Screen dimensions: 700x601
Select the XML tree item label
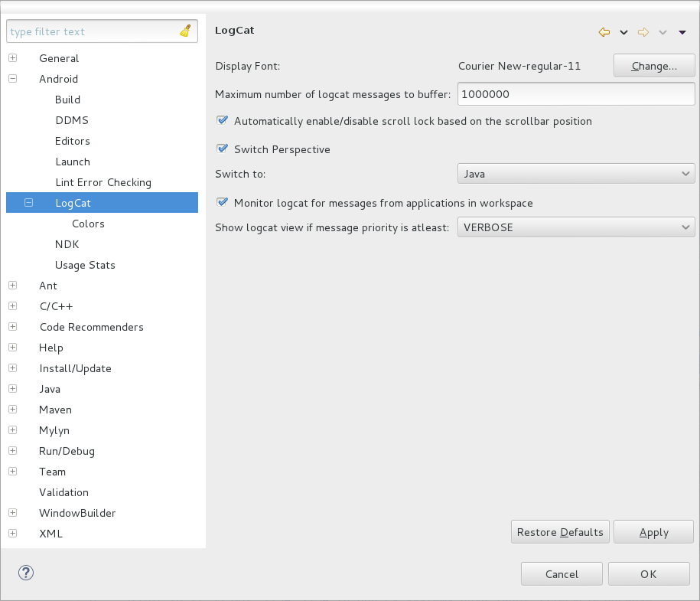coord(50,534)
